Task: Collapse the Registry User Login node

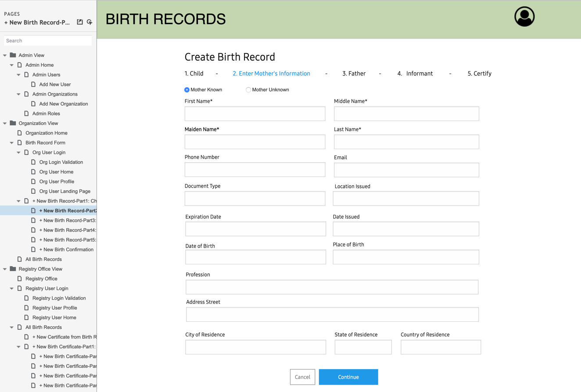Action: point(12,289)
